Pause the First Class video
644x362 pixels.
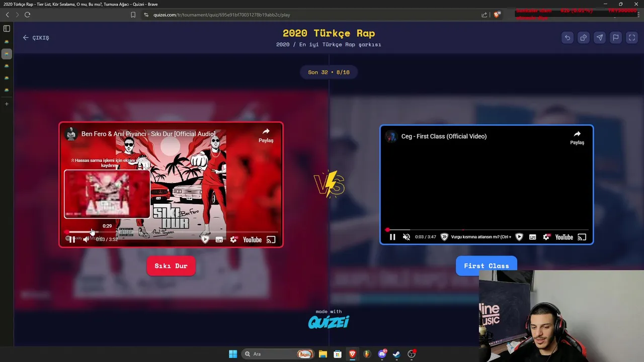(392, 237)
